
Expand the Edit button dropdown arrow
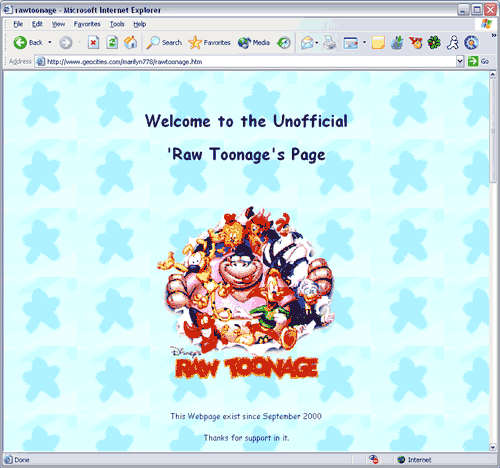[364, 42]
